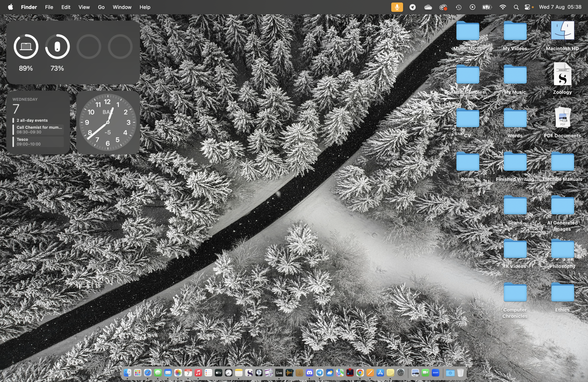Open Control Centre toggles in menu bar
The height and width of the screenshot is (382, 588).
[x=527, y=7]
